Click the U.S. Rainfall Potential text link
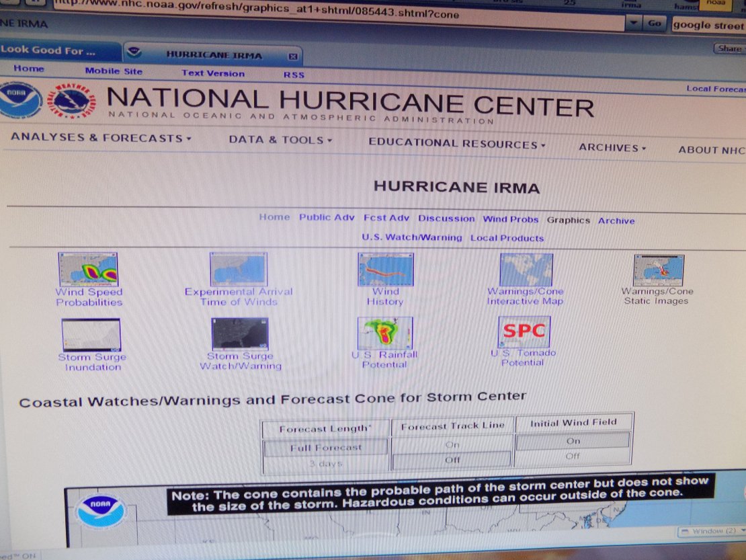The height and width of the screenshot is (560, 746). [x=384, y=359]
